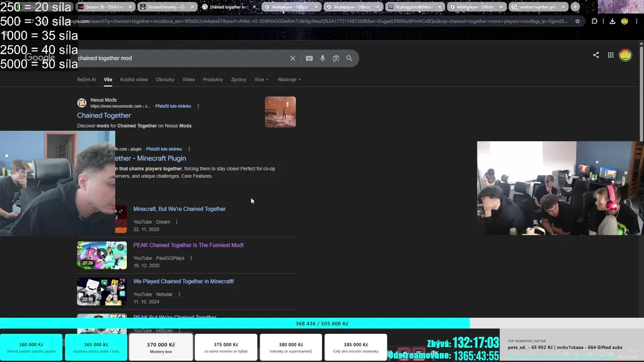Translate the Nexus Mods result page

(173, 106)
